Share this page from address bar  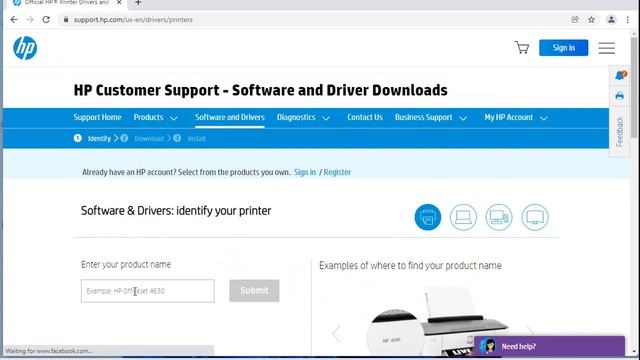[x=575, y=20]
